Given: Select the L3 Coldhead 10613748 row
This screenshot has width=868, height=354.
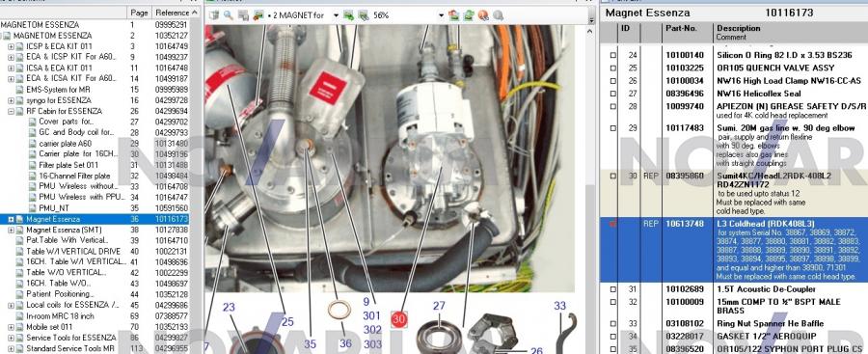Looking at the screenshot, I should [x=734, y=250].
